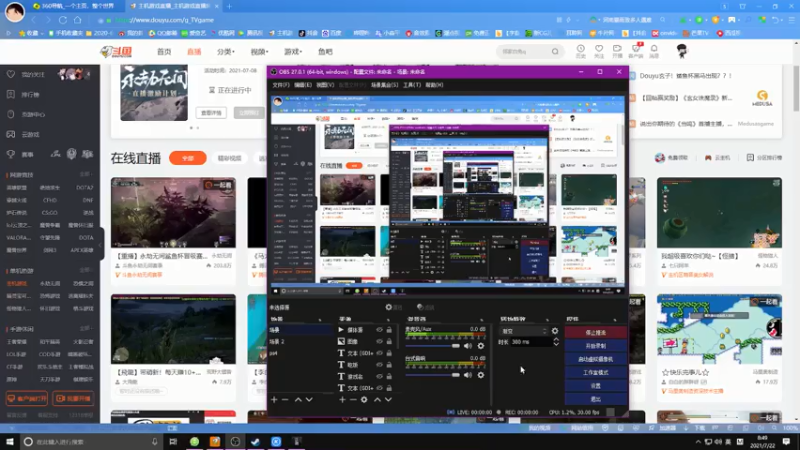Image resolution: width=800 pixels, height=450 pixels.
Task: Open Douyu user avatar in page header
Action: pos(682,51)
